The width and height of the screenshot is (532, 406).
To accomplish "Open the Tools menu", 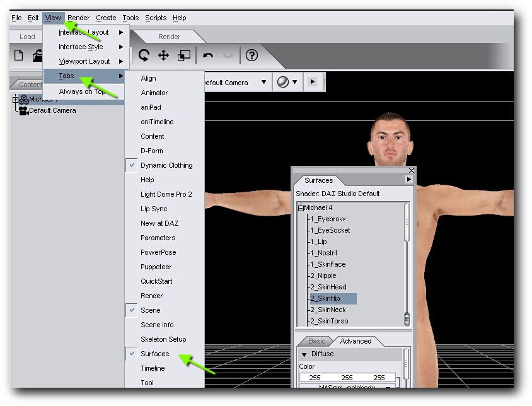I will pos(130,18).
